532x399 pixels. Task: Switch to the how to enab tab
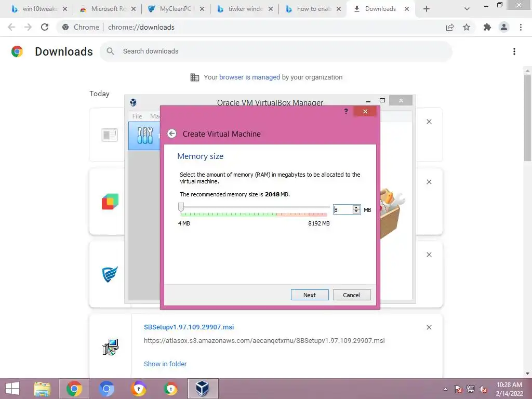pos(313,9)
